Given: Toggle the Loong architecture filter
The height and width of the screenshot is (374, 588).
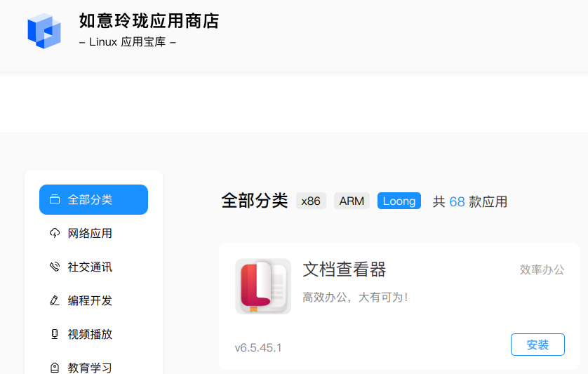Looking at the screenshot, I should coord(399,201).
